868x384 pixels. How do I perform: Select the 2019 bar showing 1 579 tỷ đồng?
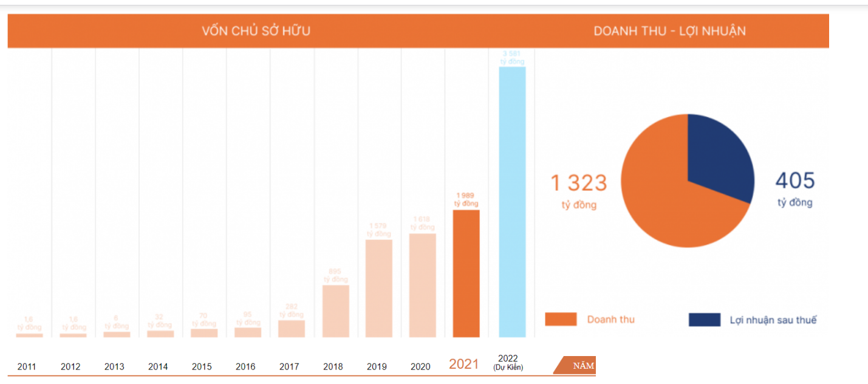tap(378, 288)
